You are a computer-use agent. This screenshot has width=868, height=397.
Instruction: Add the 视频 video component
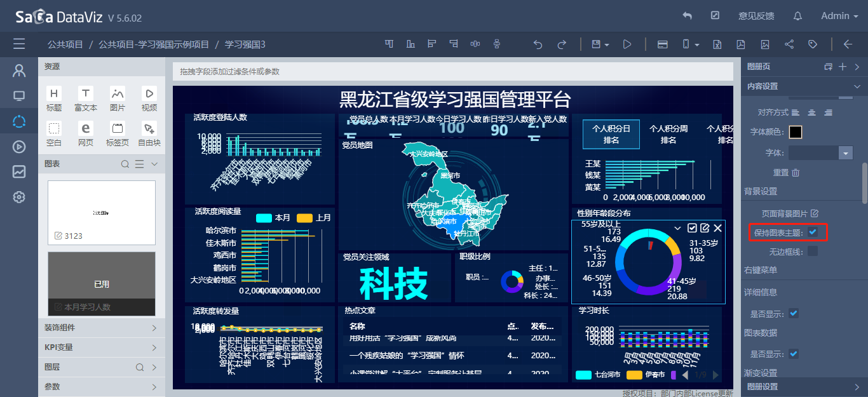click(x=149, y=98)
